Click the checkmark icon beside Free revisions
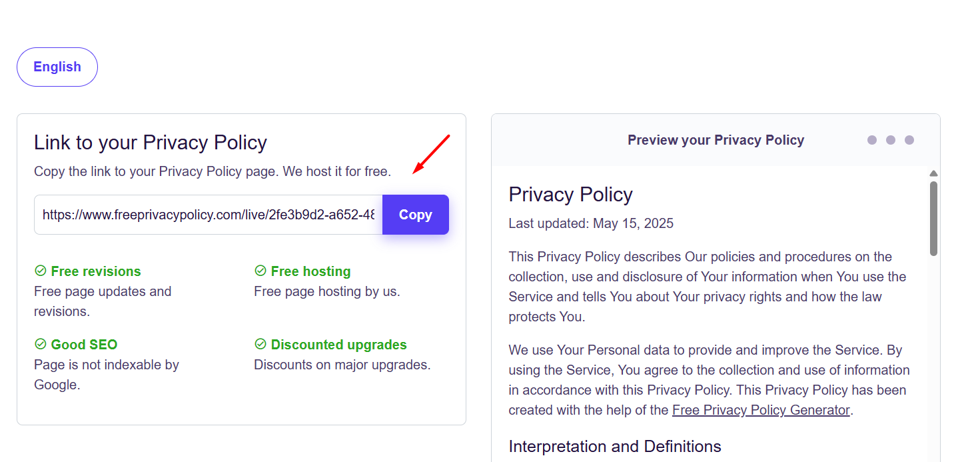The height and width of the screenshot is (462, 980). coord(40,271)
